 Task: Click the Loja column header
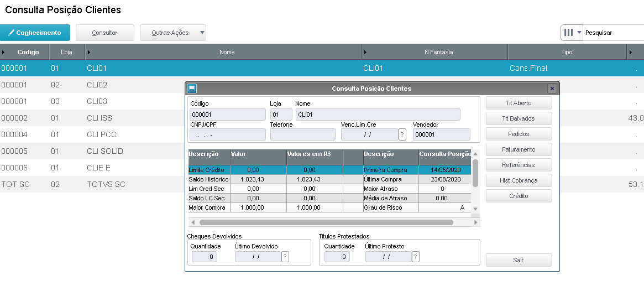67,52
